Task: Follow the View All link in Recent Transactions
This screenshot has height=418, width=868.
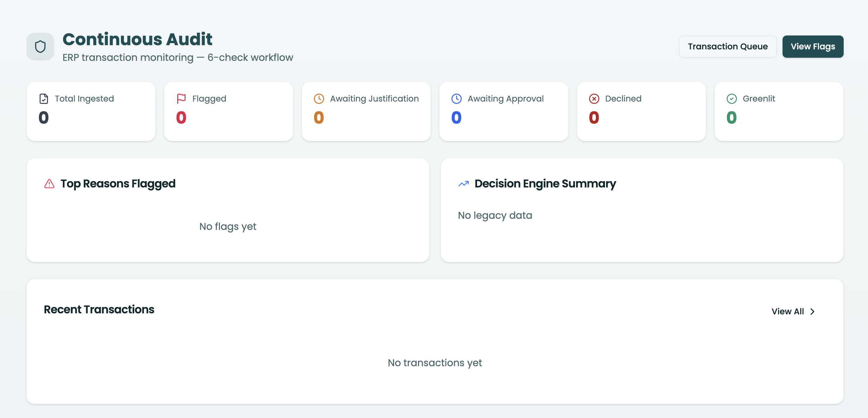Action: (x=793, y=312)
